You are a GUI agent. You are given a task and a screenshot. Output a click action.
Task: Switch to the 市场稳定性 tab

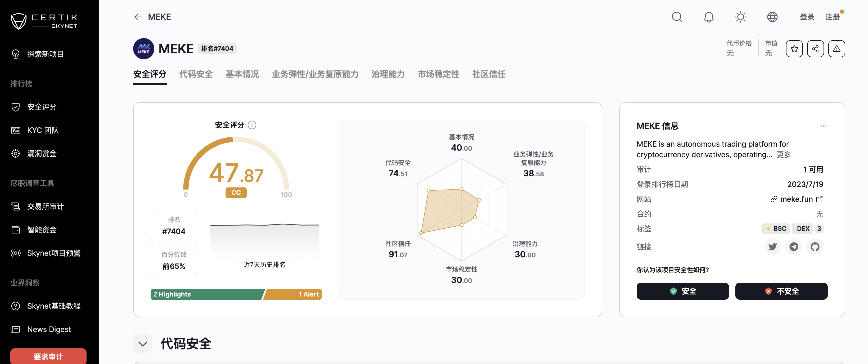pyautogui.click(x=438, y=74)
